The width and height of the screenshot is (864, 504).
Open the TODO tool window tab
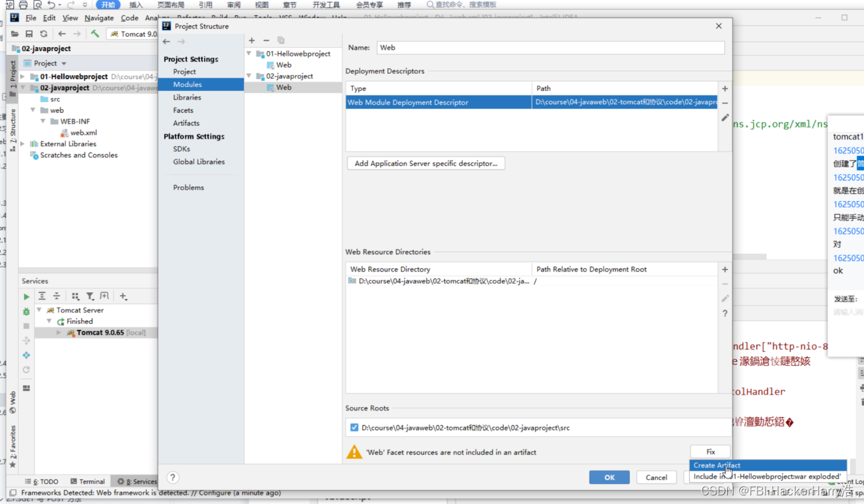42,481
